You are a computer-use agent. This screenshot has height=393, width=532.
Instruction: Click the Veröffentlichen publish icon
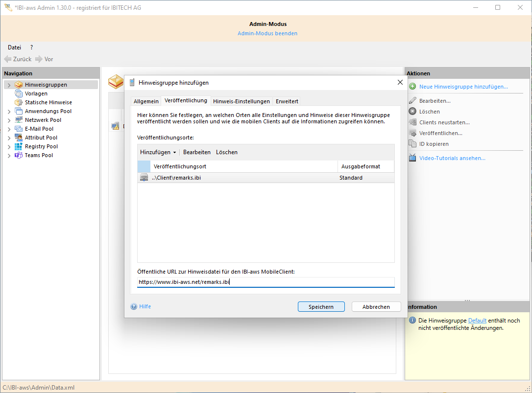(x=413, y=133)
